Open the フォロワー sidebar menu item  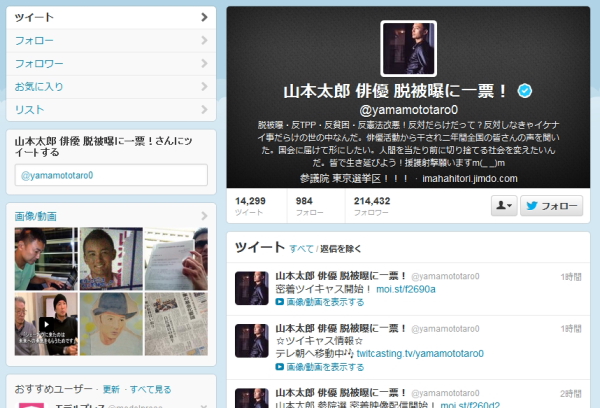111,64
